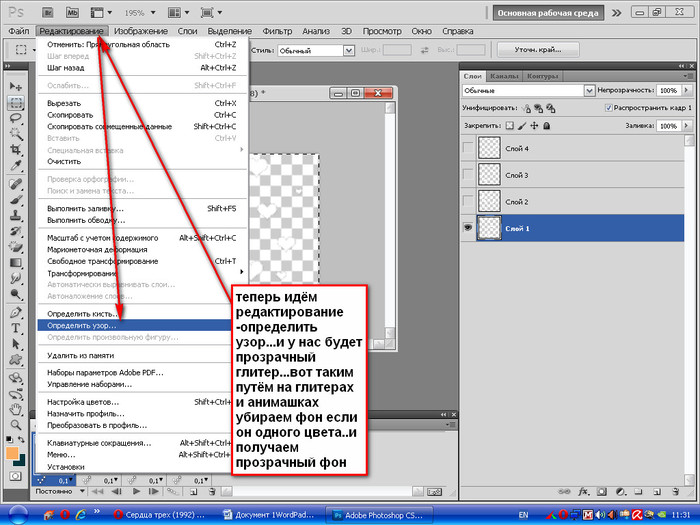Select the Move tool
Image resolution: width=700 pixels, height=525 pixels.
[16, 86]
